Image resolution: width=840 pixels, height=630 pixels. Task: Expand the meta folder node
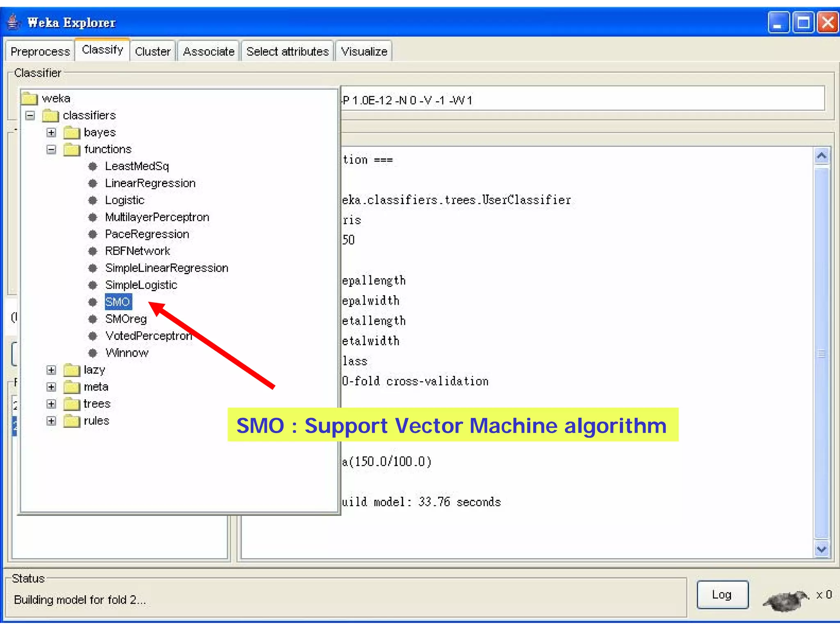coord(51,387)
